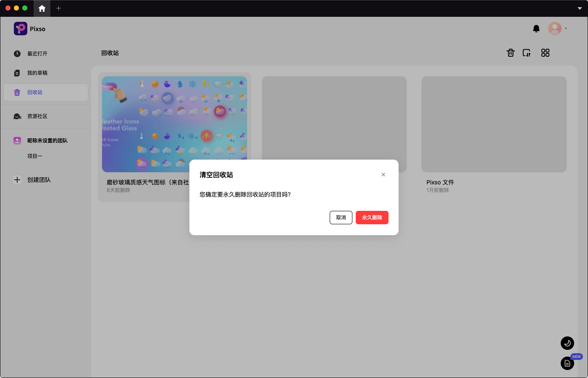Screen dimensions: 588x378
Task: Click the 1月前删除 label
Action: [x=438, y=190]
